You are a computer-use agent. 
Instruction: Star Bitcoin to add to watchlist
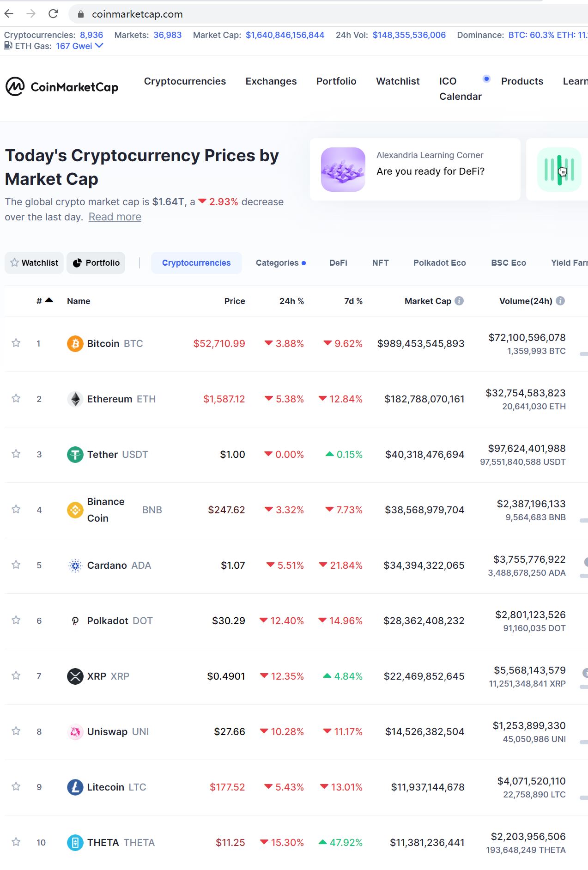[x=16, y=343]
